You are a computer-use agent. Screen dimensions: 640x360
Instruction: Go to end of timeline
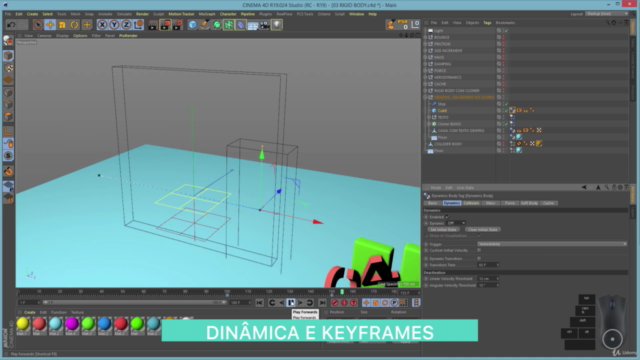(x=322, y=303)
